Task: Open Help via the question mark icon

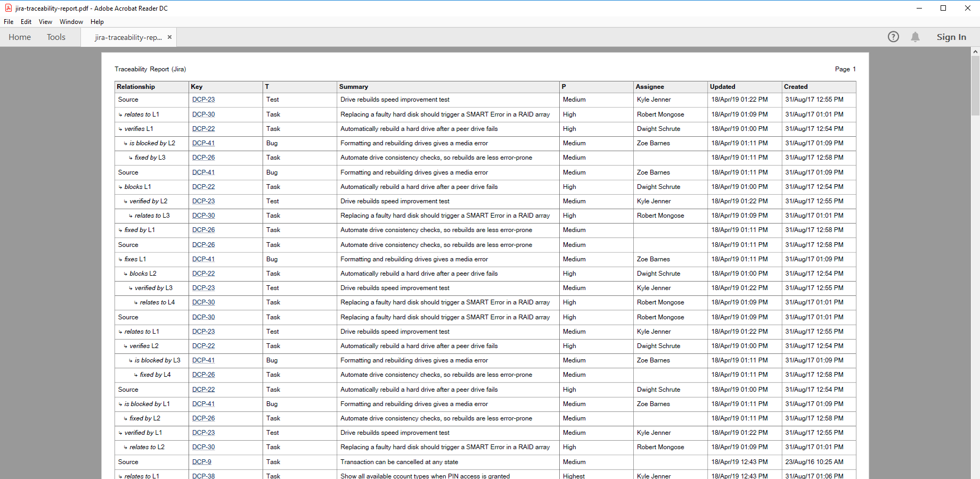Action: tap(894, 37)
